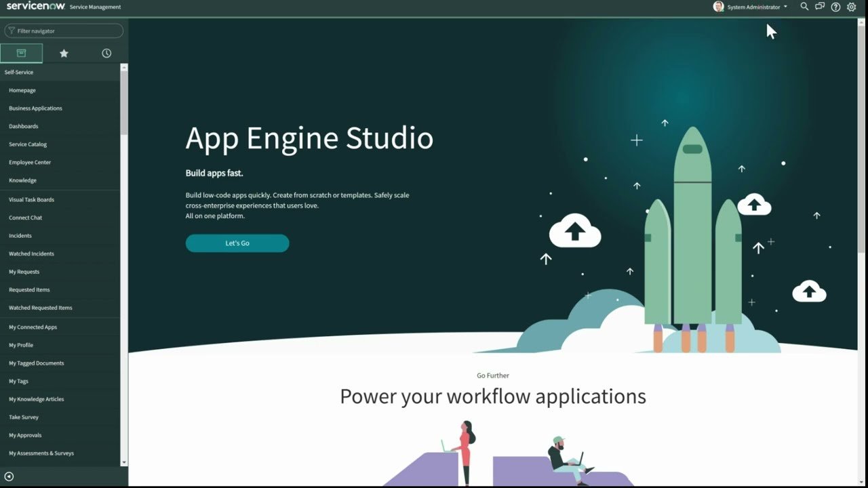The width and height of the screenshot is (868, 488).
Task: Switch to the History clock tab
Action: 106,53
